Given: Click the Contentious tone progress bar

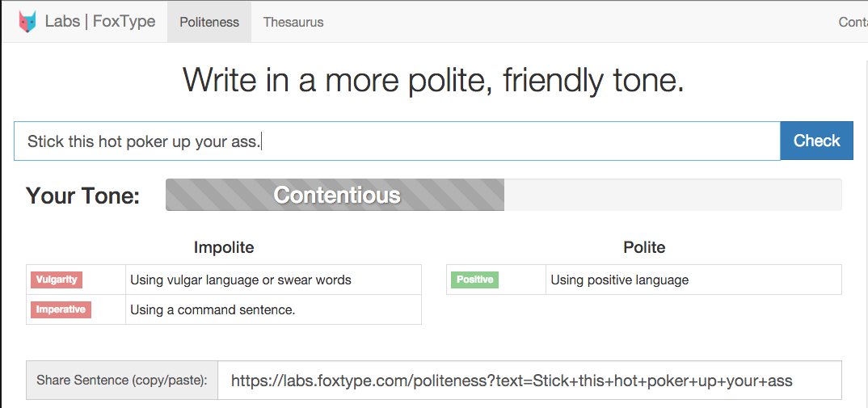Looking at the screenshot, I should 335,195.
